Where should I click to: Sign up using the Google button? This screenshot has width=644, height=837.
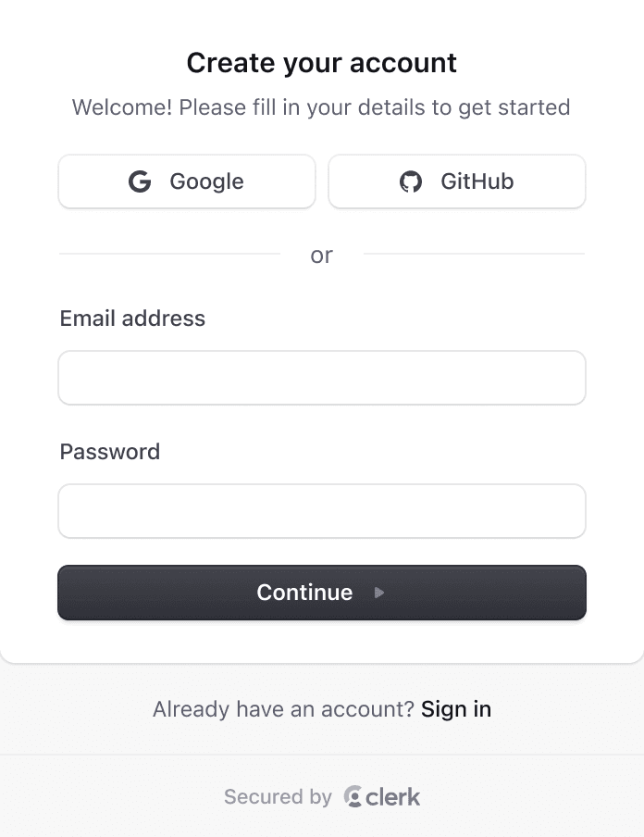pos(186,181)
